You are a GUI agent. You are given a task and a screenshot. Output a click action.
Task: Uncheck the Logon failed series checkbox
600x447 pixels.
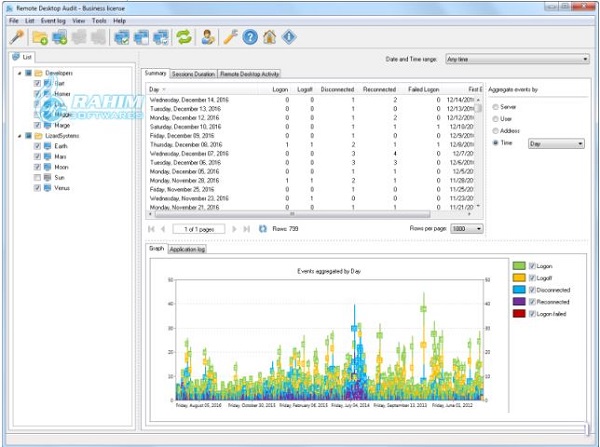pos(532,313)
